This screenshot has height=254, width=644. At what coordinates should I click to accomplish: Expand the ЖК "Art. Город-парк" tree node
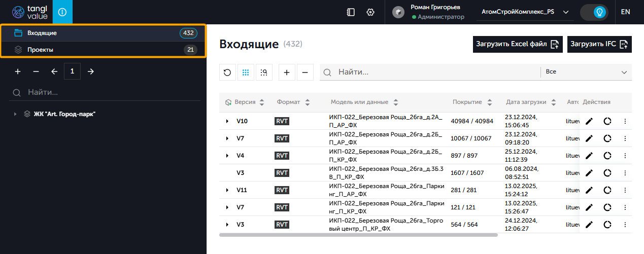pyautogui.click(x=15, y=114)
